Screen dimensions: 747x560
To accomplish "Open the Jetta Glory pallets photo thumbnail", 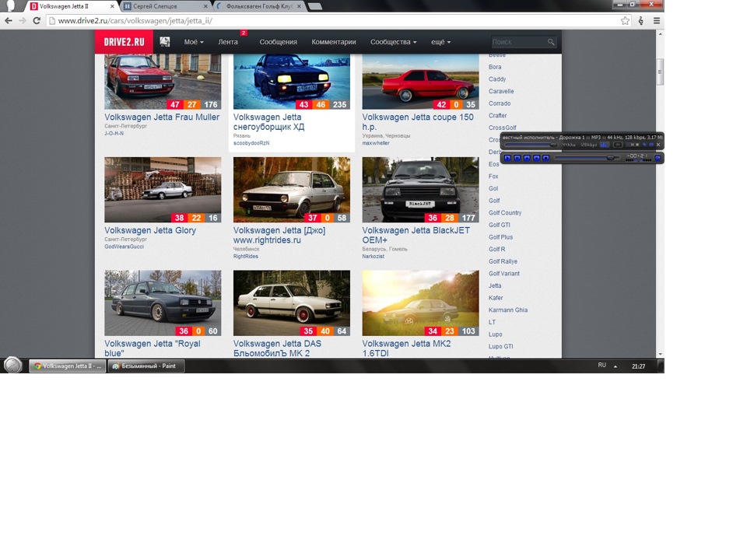I will 163,190.
